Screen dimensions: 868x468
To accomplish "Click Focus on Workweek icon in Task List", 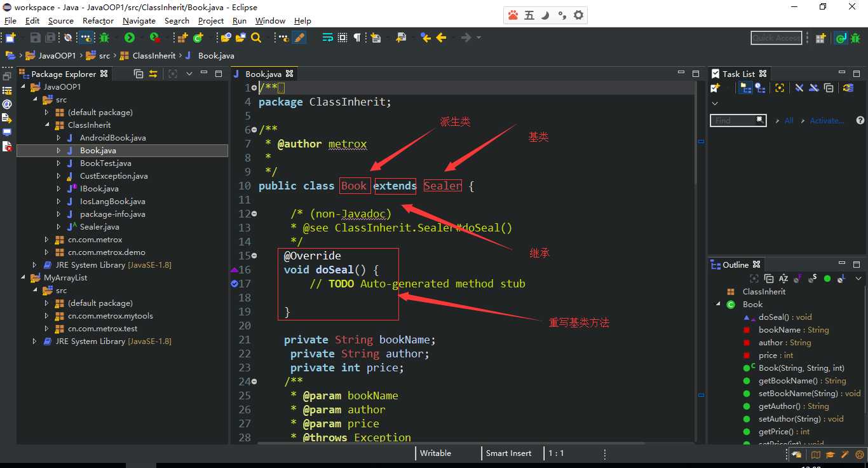I will click(780, 87).
